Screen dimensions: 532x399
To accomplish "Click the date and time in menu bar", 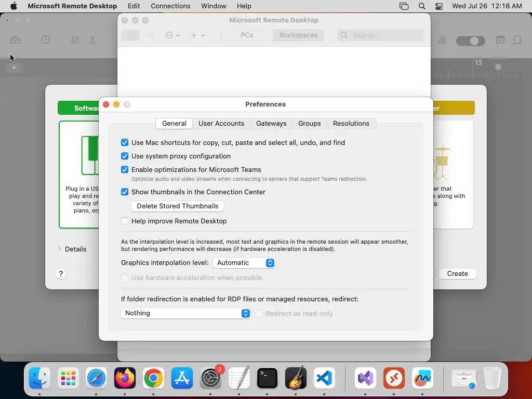I will [x=487, y=6].
